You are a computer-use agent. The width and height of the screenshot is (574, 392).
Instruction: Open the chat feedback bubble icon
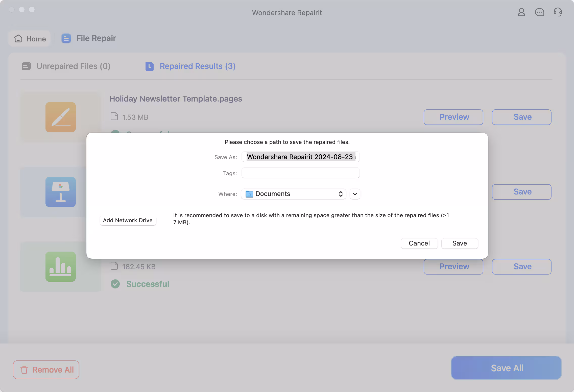coord(539,12)
